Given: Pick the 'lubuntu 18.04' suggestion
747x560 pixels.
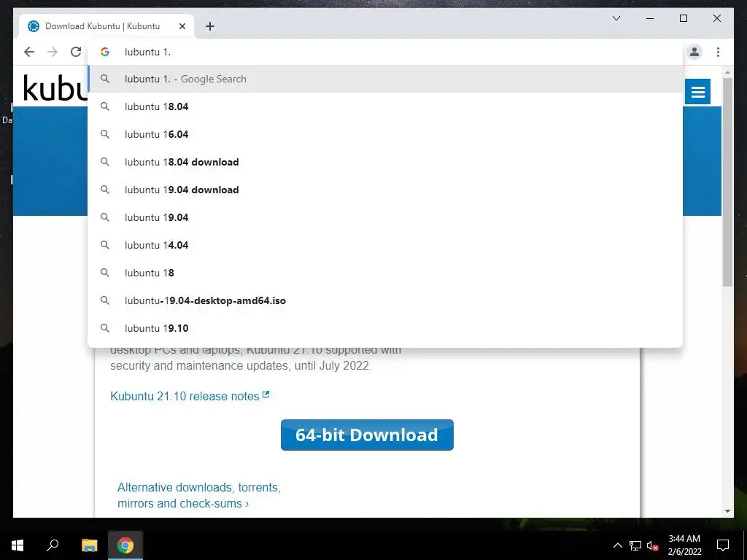Looking at the screenshot, I should [385, 106].
